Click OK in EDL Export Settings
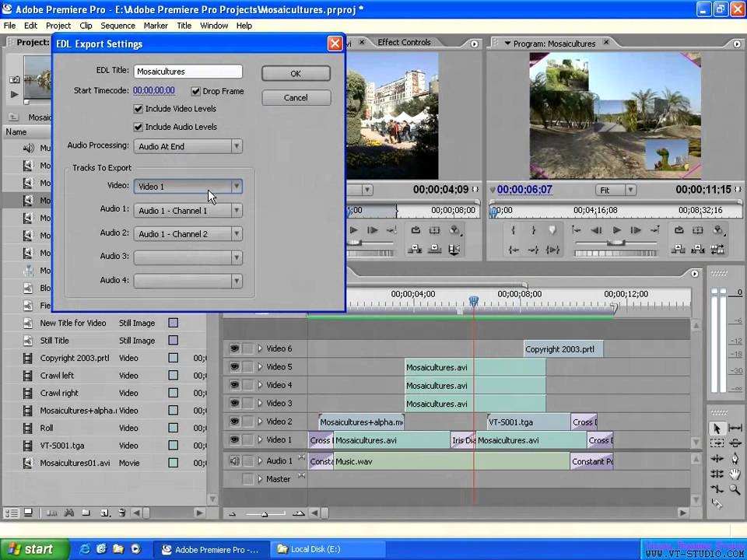 pyautogui.click(x=296, y=73)
